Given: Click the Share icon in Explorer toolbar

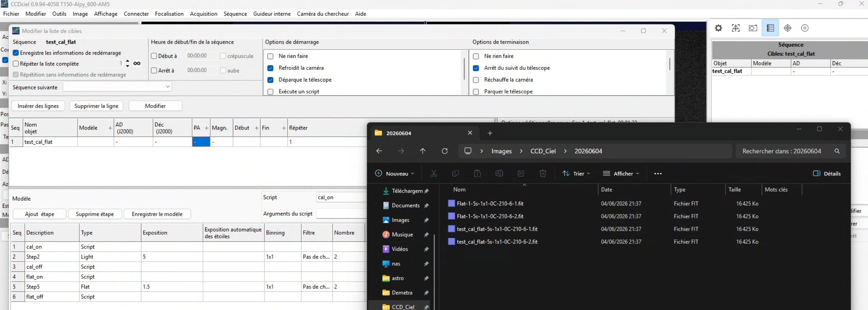Looking at the screenshot, I should [521, 174].
